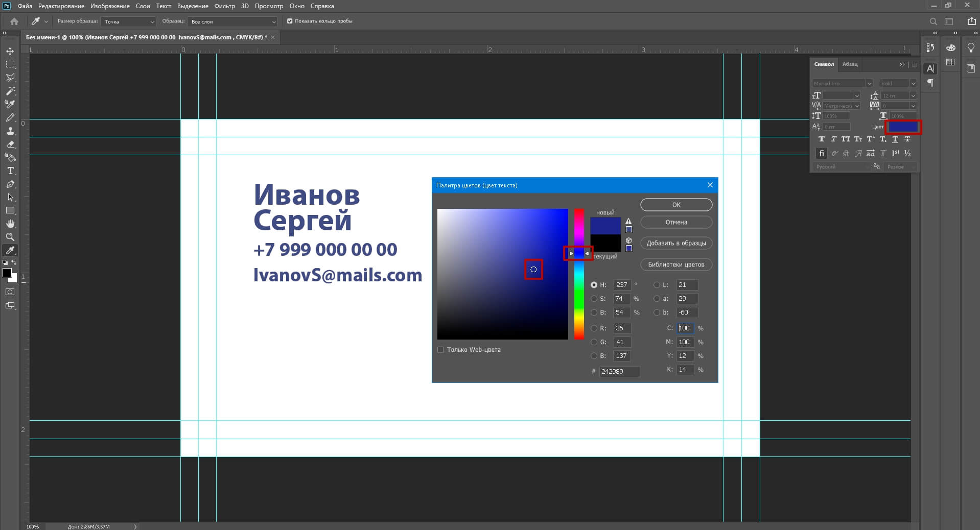Toggle Underline style in Character panel
This screenshot has width=980, height=530.
click(895, 139)
